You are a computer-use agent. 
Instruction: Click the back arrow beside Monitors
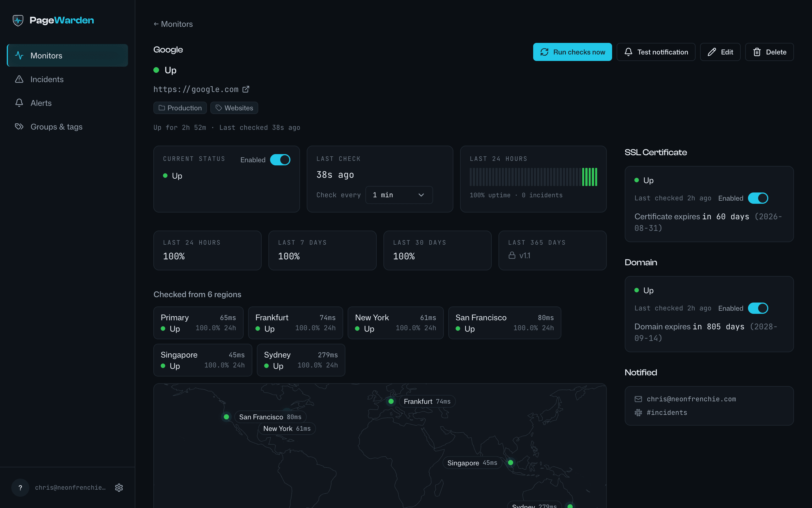pyautogui.click(x=156, y=24)
